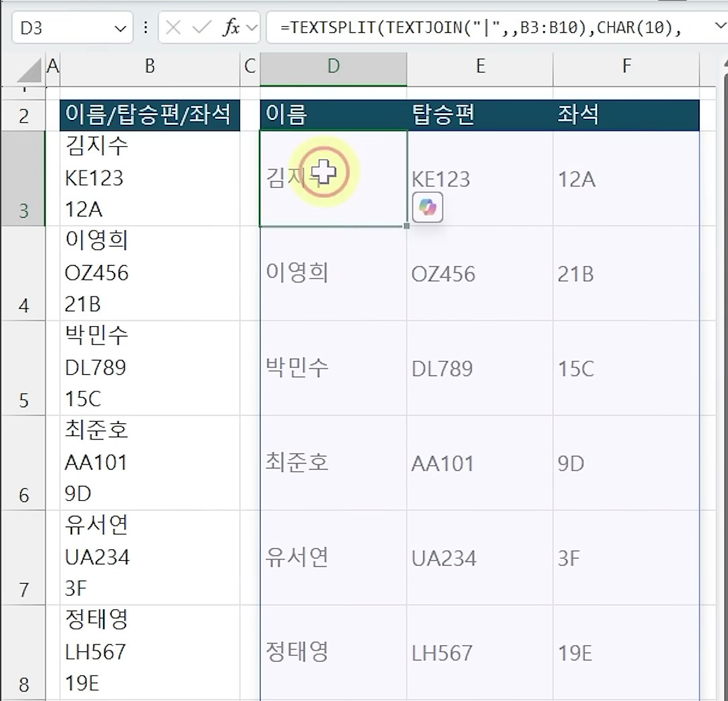The width and height of the screenshot is (728, 701).
Task: Click cell B7 with 유서연 UA234 3F
Action: coord(150,557)
